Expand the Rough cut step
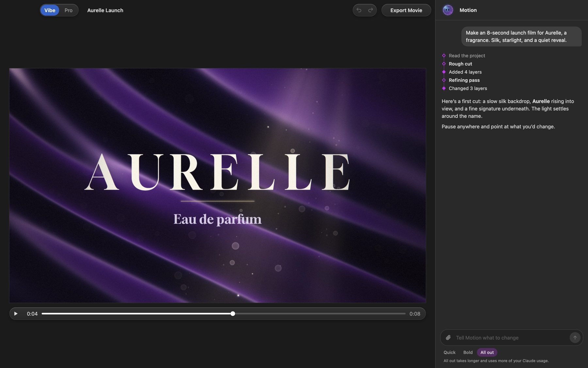 click(x=460, y=64)
